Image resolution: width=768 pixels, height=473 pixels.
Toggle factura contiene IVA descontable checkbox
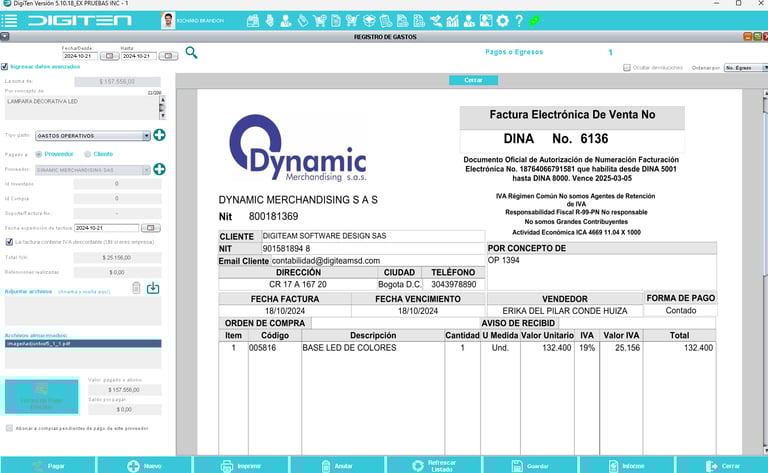point(9,242)
